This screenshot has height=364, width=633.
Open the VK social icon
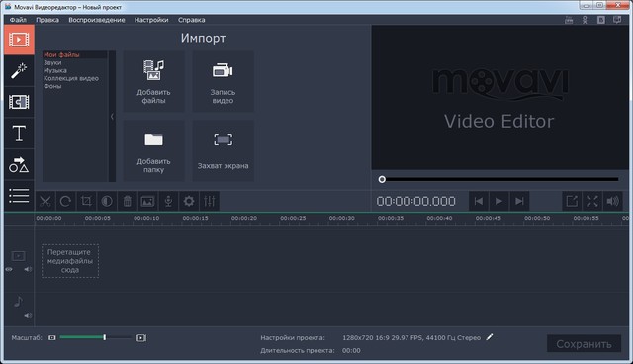[601, 20]
